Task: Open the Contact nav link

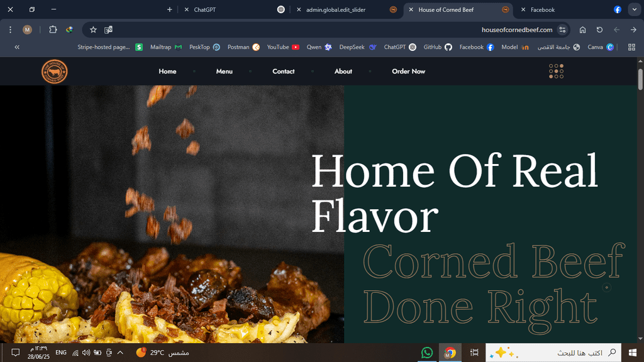Action: pos(284,72)
